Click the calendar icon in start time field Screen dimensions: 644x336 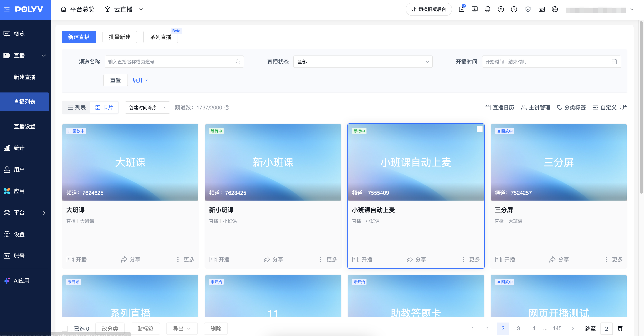click(614, 61)
